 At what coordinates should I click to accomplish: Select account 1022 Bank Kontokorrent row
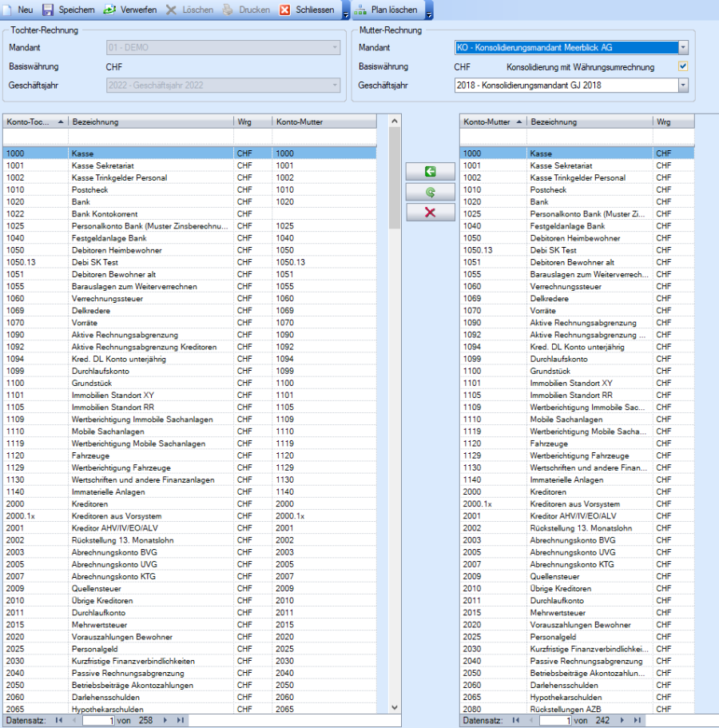point(104,214)
